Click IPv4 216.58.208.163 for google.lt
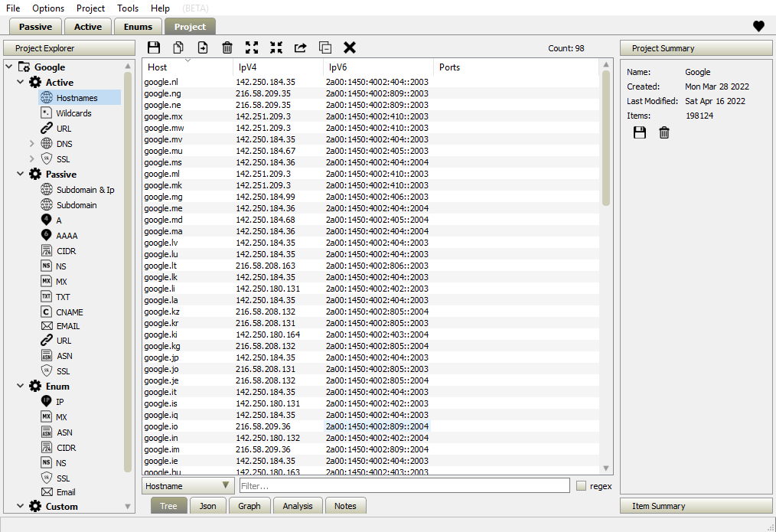The height and width of the screenshot is (532, 776). point(266,266)
